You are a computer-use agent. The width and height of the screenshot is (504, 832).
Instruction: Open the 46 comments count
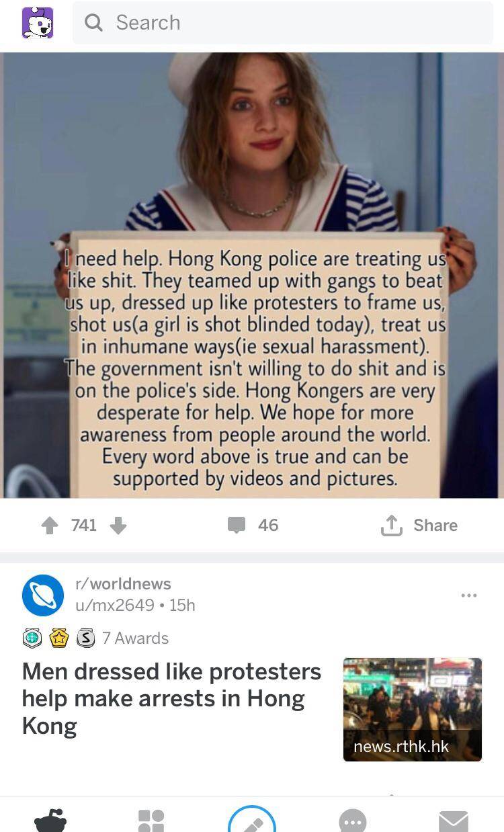(x=268, y=526)
